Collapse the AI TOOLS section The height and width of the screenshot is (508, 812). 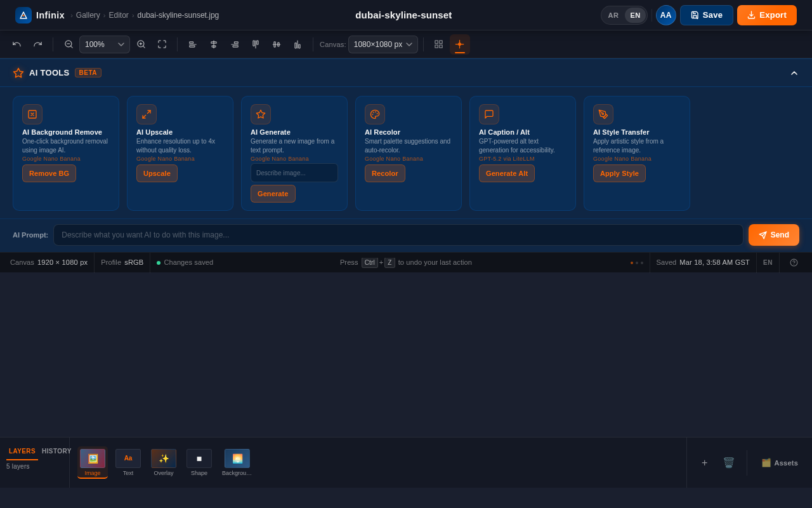(794, 72)
